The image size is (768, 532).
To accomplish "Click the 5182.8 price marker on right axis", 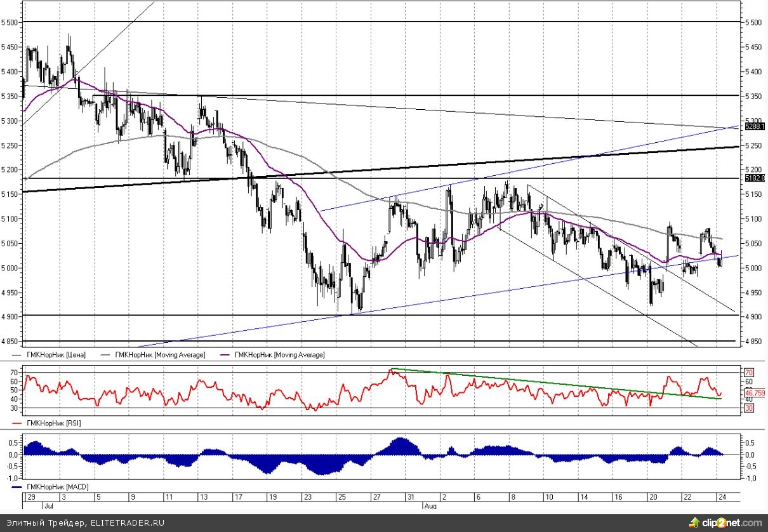I will coord(753,178).
